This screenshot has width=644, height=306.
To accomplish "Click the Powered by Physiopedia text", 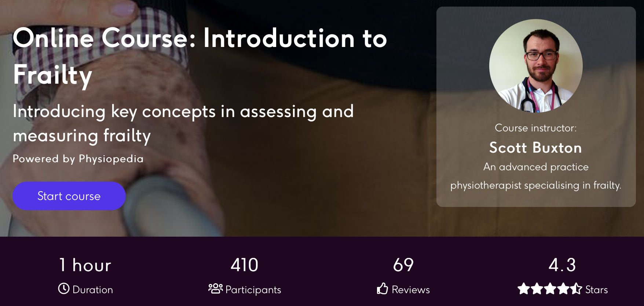I will pyautogui.click(x=78, y=159).
